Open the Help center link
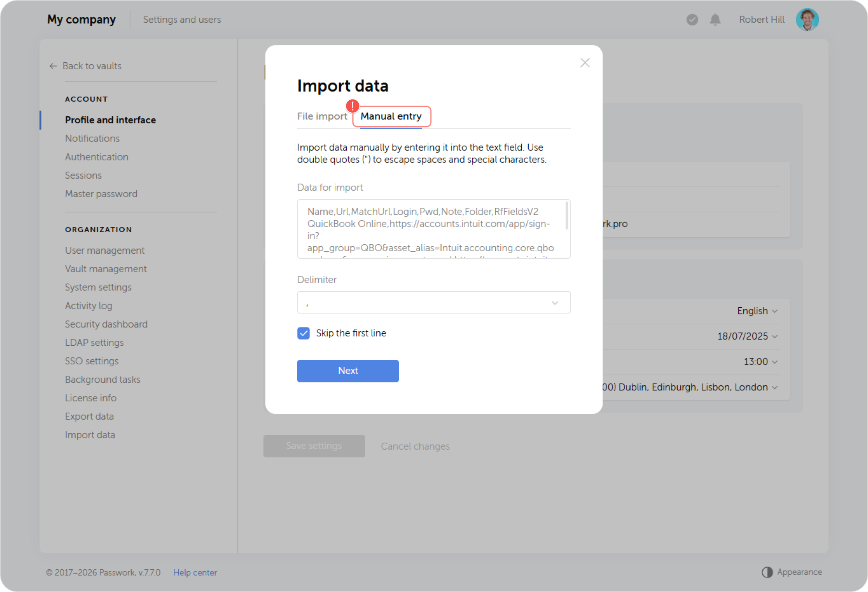The image size is (868, 592). pos(195,572)
